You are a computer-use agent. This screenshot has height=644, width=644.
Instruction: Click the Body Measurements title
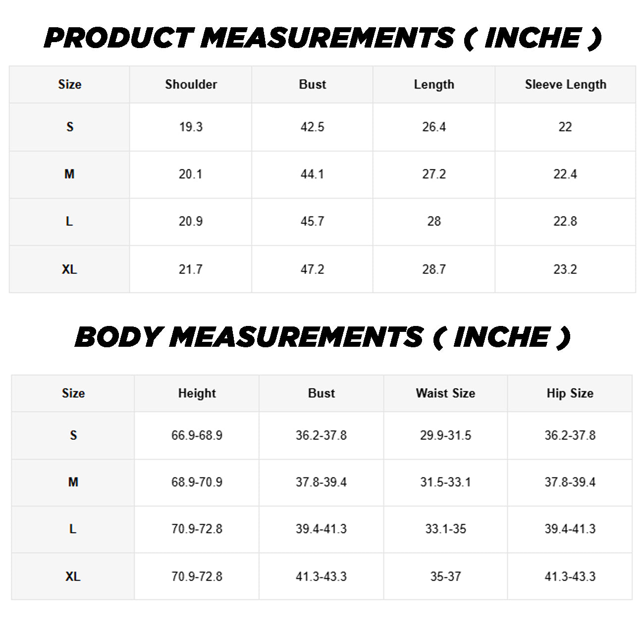point(322,337)
